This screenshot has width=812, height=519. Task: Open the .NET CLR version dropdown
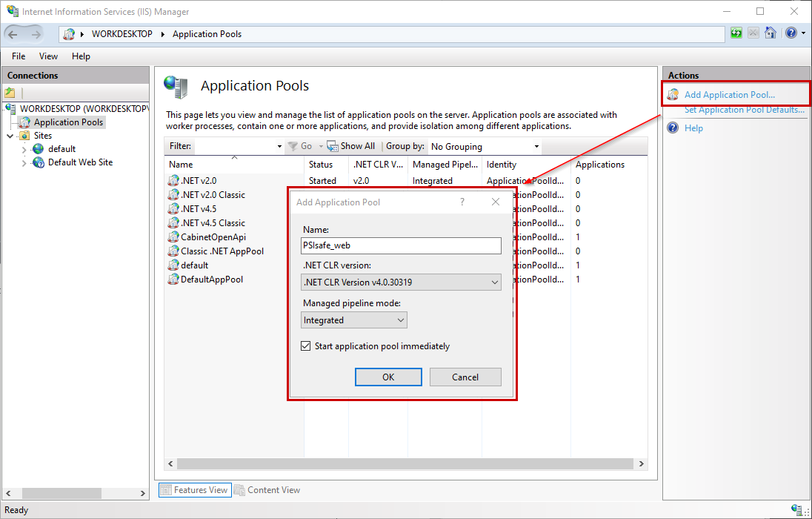click(x=401, y=282)
